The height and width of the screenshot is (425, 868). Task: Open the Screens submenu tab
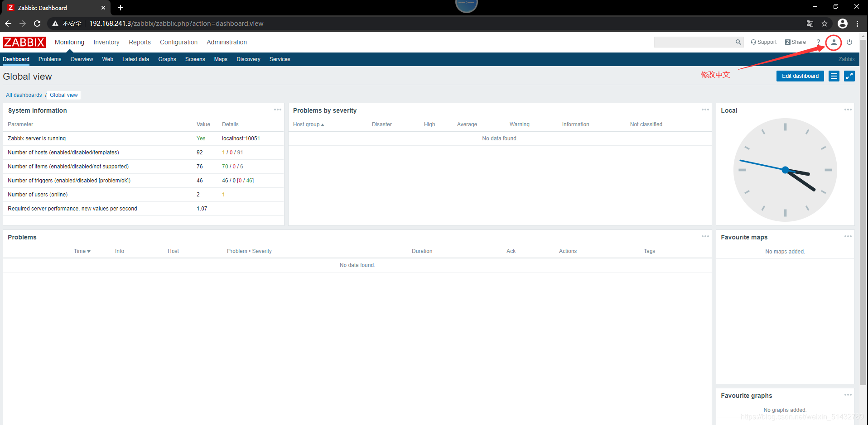195,59
